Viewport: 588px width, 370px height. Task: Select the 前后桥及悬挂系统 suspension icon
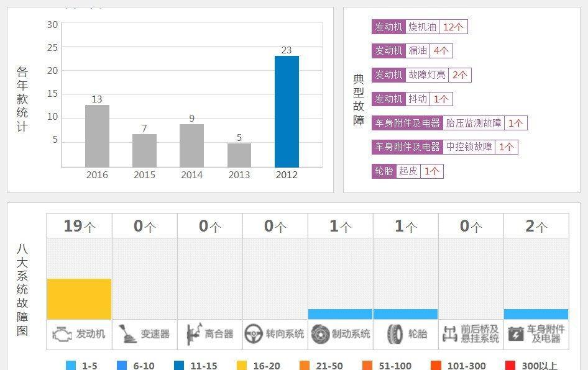coord(450,334)
